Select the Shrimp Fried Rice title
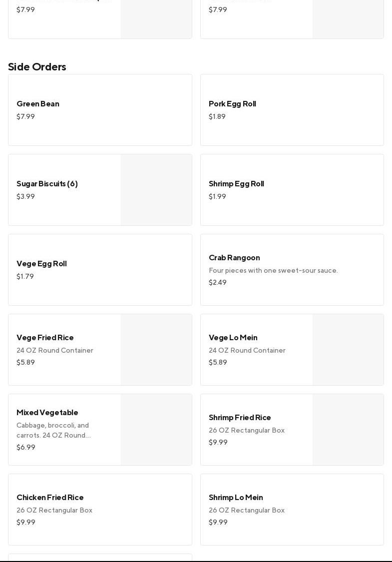Viewport: 392px width, 562px height. coord(240,418)
